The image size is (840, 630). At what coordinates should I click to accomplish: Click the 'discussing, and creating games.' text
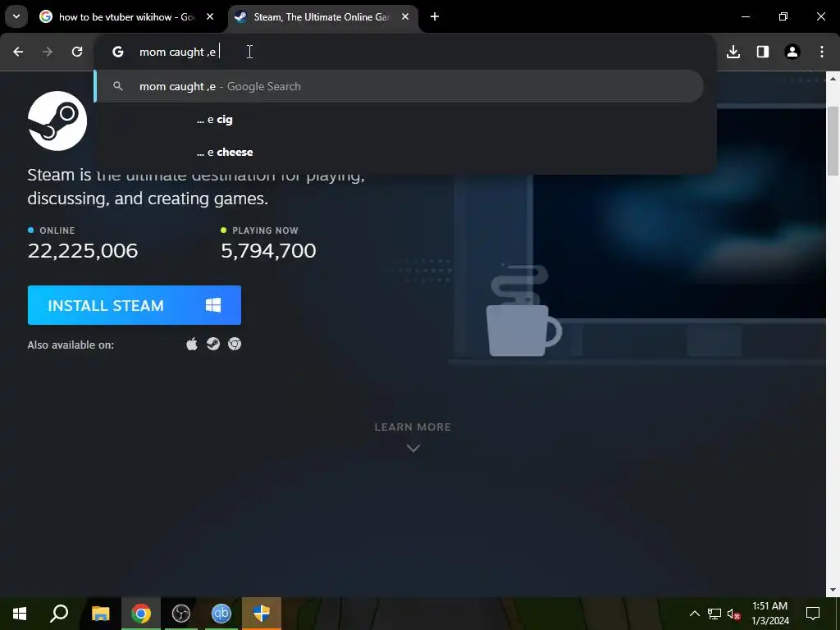pos(148,199)
